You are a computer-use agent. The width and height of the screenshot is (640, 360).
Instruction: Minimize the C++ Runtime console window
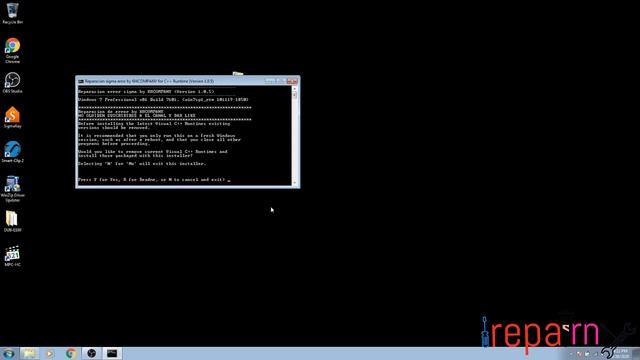[x=270, y=81]
